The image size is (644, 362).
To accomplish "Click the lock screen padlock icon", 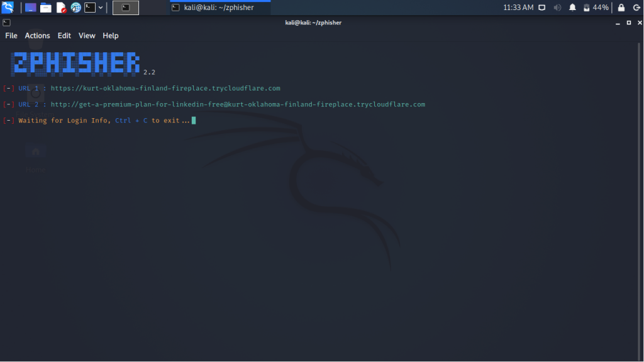I will coord(621,8).
